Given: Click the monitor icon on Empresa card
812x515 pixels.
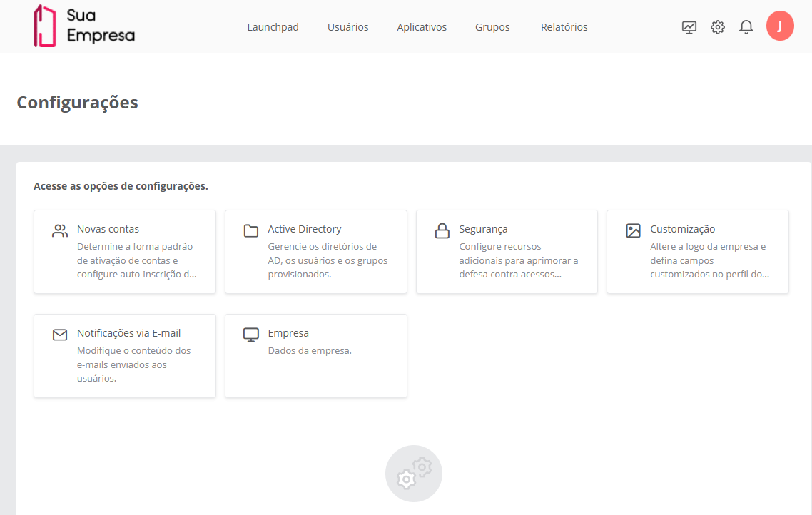Looking at the screenshot, I should tap(251, 335).
